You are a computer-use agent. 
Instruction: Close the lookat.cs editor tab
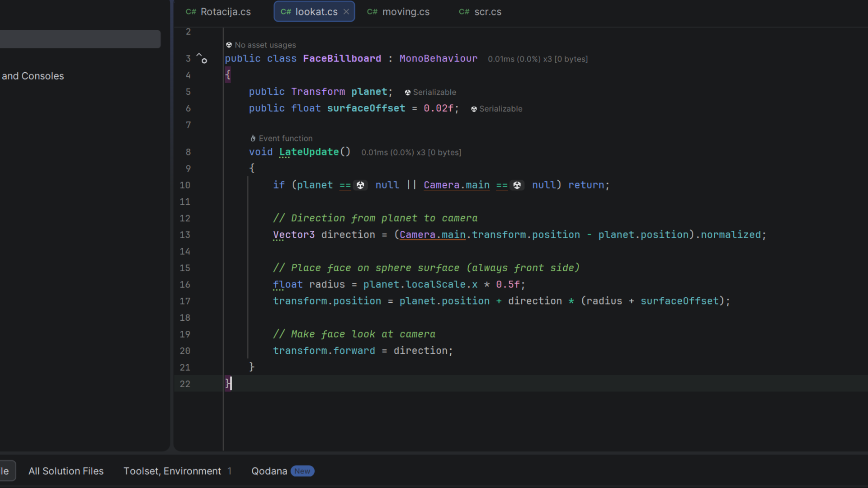pyautogui.click(x=346, y=12)
